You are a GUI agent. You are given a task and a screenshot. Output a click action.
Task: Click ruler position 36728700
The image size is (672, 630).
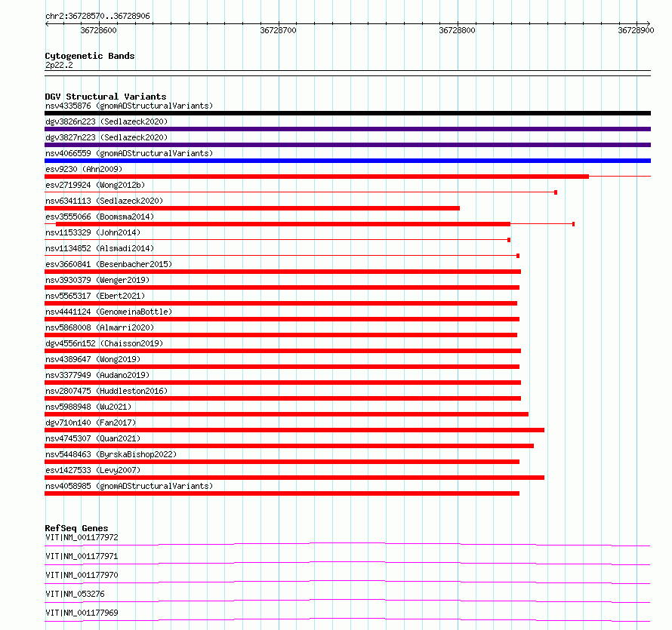click(278, 30)
